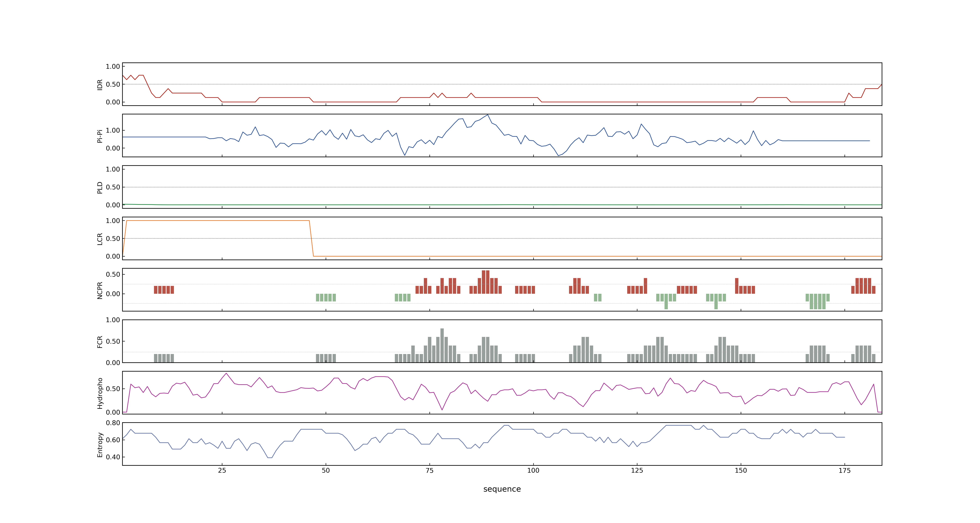
Task: Click the green NCPR bar cluster near position 168
Action: pos(817,301)
